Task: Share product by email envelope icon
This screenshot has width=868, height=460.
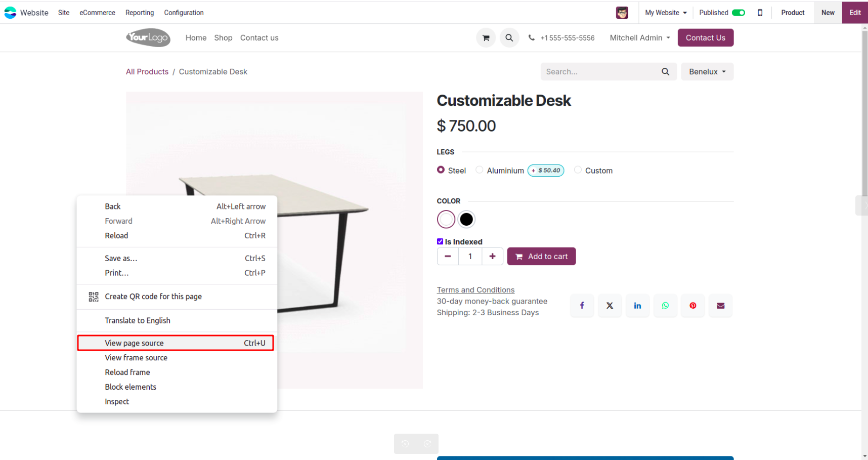Action: pos(720,306)
